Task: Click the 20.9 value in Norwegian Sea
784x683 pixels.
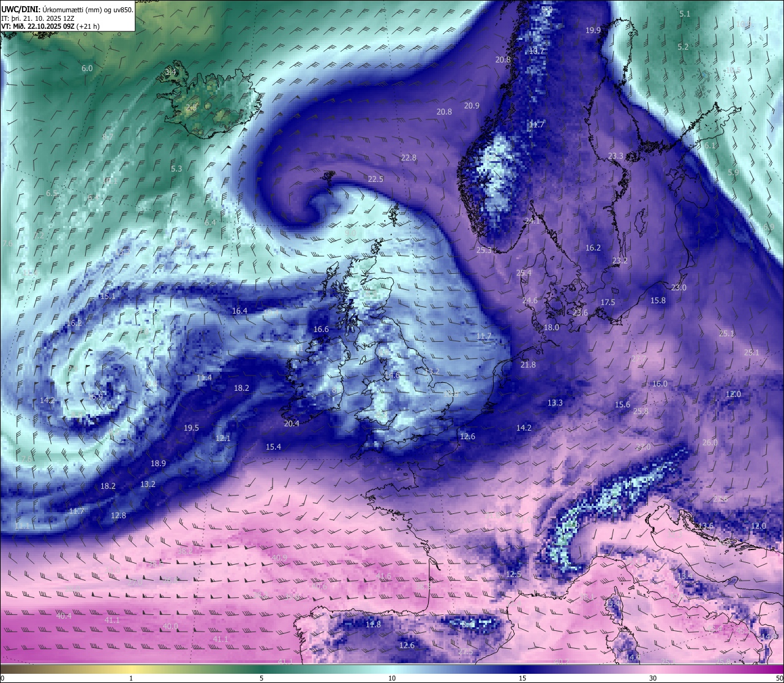Action: (472, 106)
